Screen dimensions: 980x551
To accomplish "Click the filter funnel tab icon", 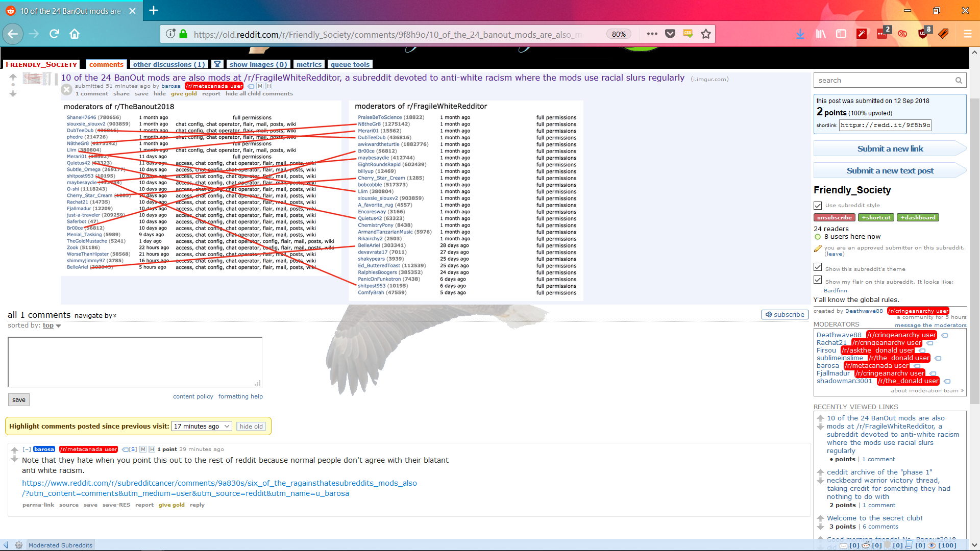I will [217, 64].
